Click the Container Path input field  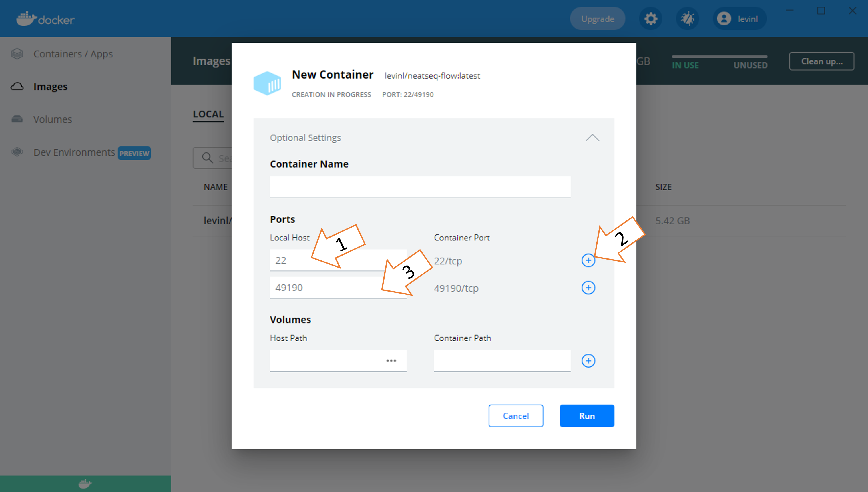coord(502,360)
